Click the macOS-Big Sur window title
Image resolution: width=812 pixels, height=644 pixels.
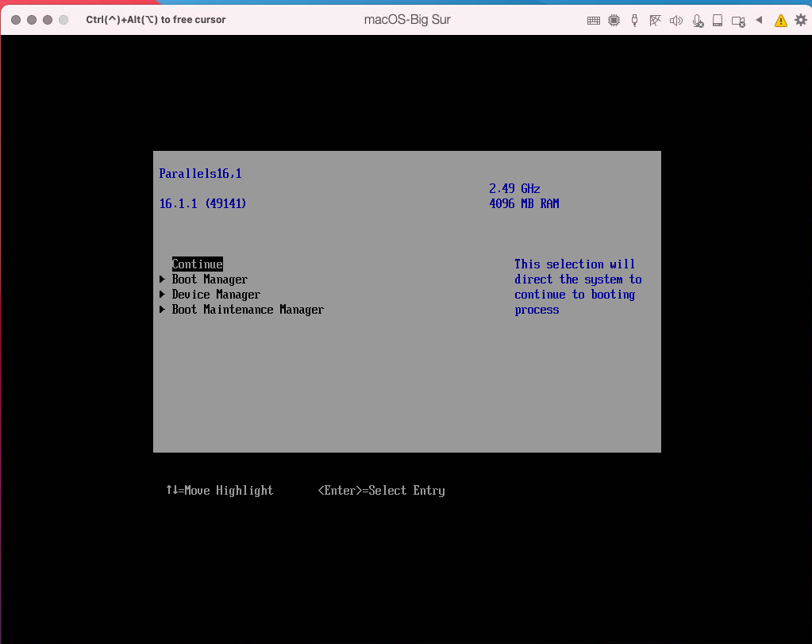click(x=407, y=20)
